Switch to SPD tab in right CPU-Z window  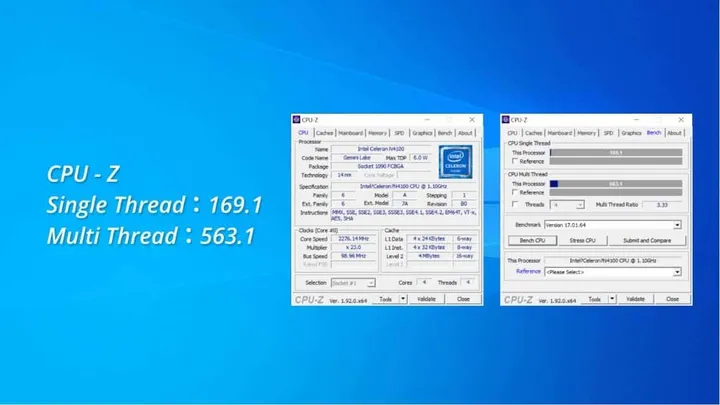tap(608, 133)
